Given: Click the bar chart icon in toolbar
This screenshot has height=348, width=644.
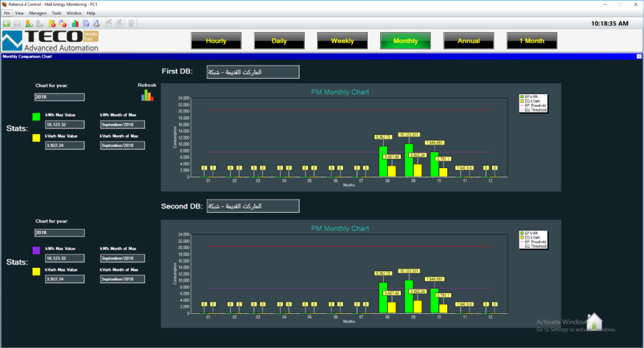Looking at the screenshot, I should (75, 24).
